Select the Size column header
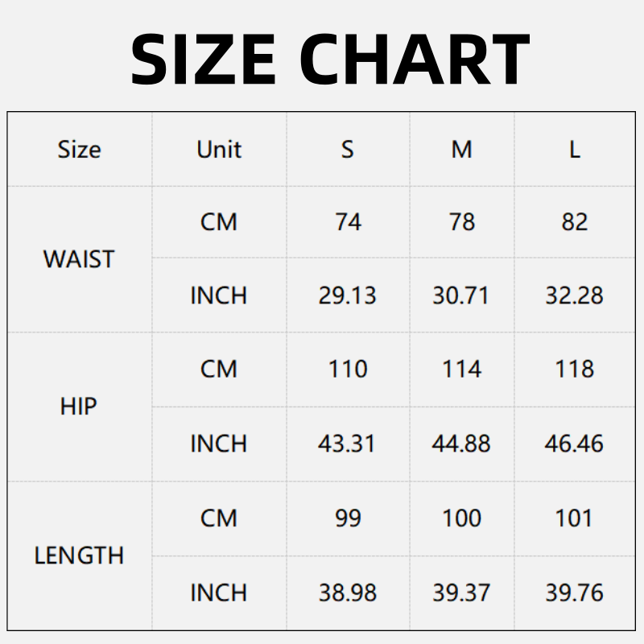Viewport: 644px width, 644px height. point(79,150)
